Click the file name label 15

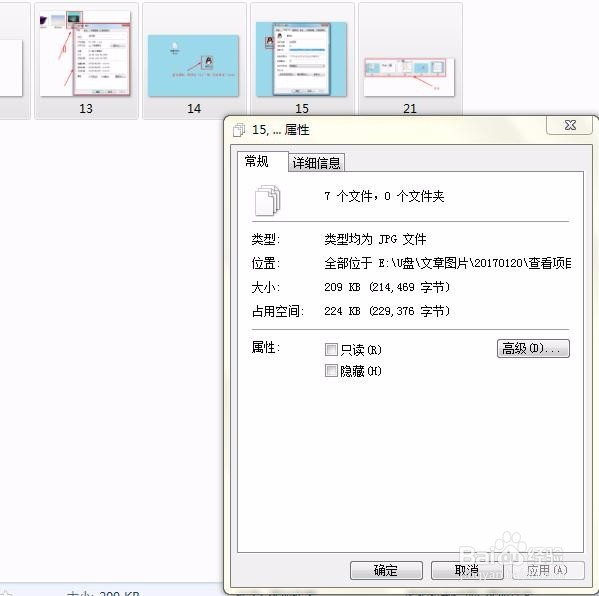302,109
